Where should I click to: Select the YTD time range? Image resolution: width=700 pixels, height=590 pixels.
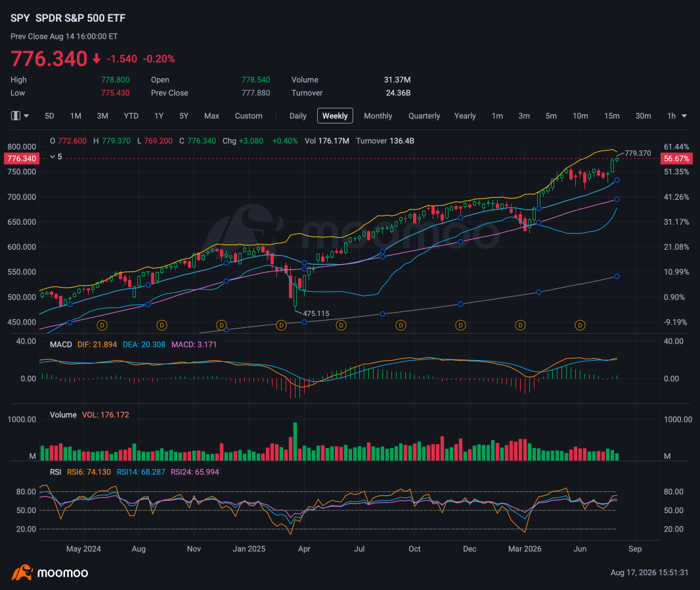(x=131, y=116)
